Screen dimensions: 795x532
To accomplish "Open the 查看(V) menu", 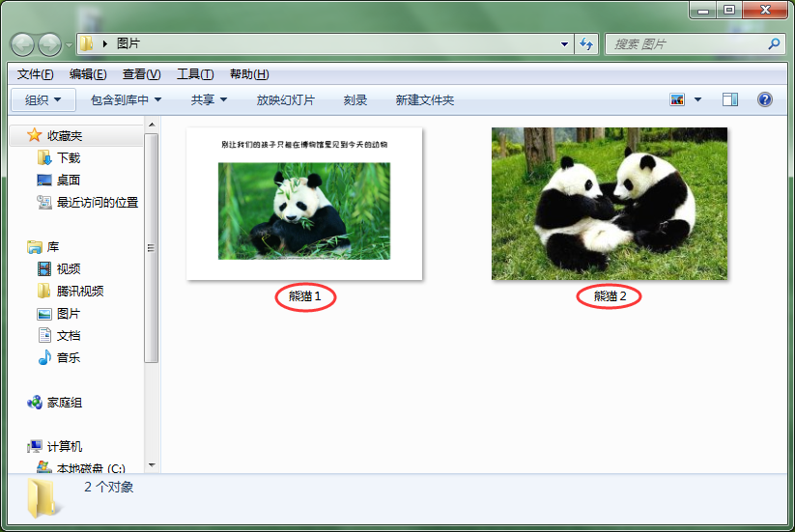I will coord(141,74).
